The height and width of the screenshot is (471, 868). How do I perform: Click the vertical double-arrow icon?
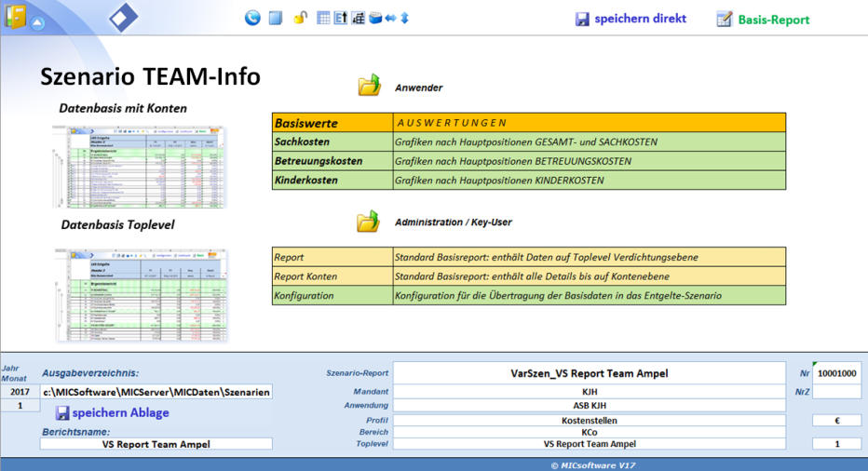click(405, 18)
